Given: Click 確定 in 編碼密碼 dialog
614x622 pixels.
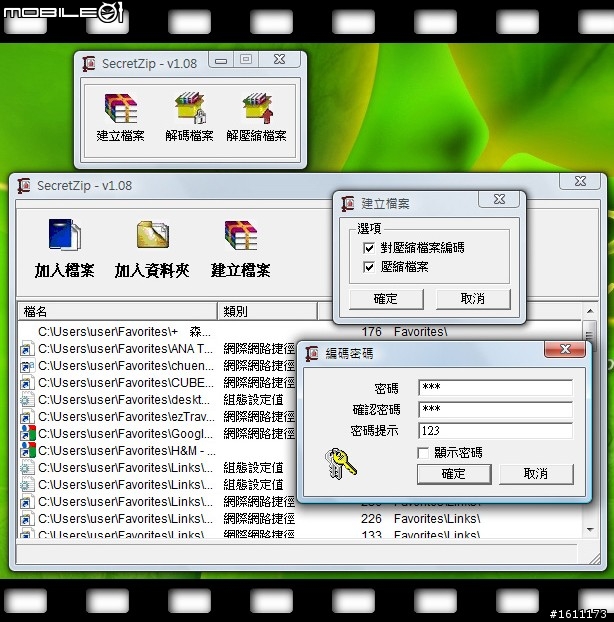Looking at the screenshot, I should click(x=454, y=474).
